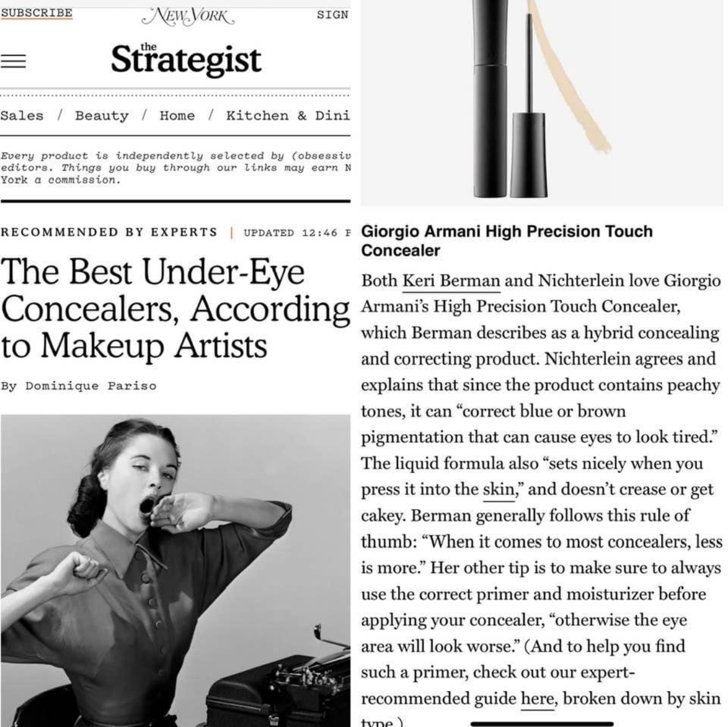Tap the home indicator bar
The width and height of the screenshot is (728, 727).
542,724
